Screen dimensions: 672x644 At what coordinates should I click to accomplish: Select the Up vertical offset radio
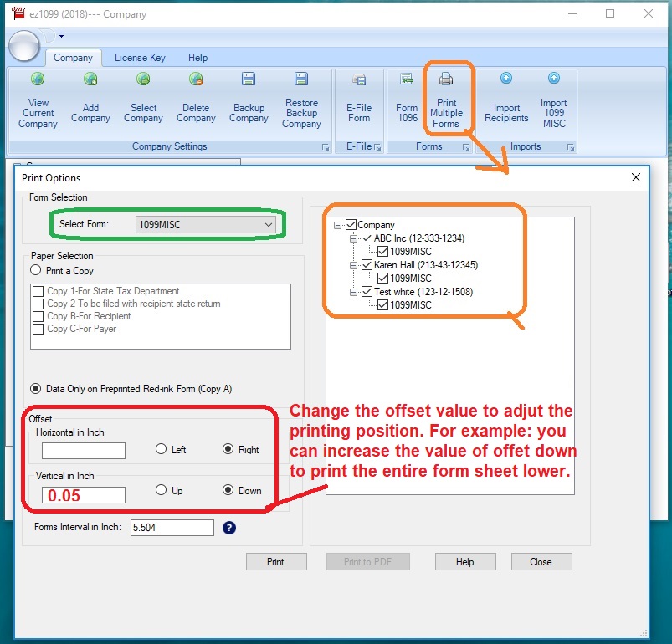(162, 491)
